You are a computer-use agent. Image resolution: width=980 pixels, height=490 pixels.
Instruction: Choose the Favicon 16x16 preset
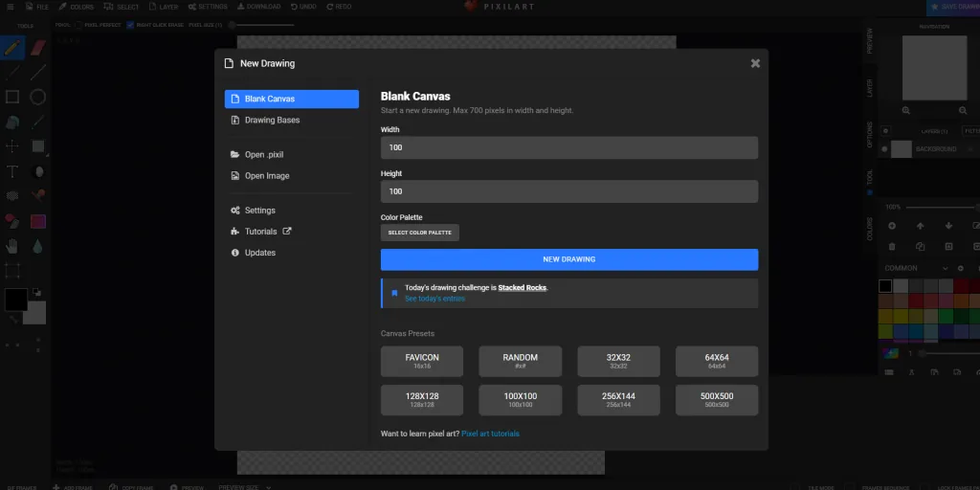(x=422, y=361)
